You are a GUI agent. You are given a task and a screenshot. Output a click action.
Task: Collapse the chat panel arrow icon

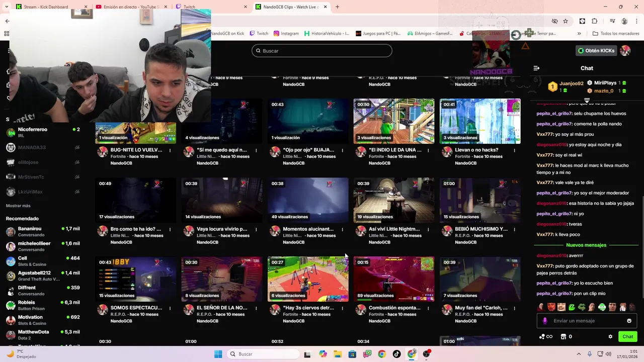pos(536,68)
